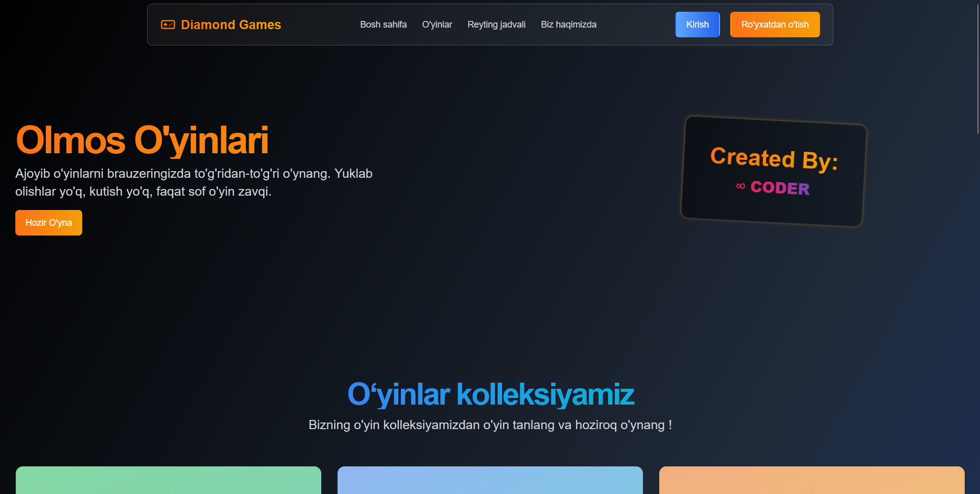This screenshot has width=980, height=494.
Task: Click the O'yinlar kolleksiyamiz heading
Action: pos(490,394)
